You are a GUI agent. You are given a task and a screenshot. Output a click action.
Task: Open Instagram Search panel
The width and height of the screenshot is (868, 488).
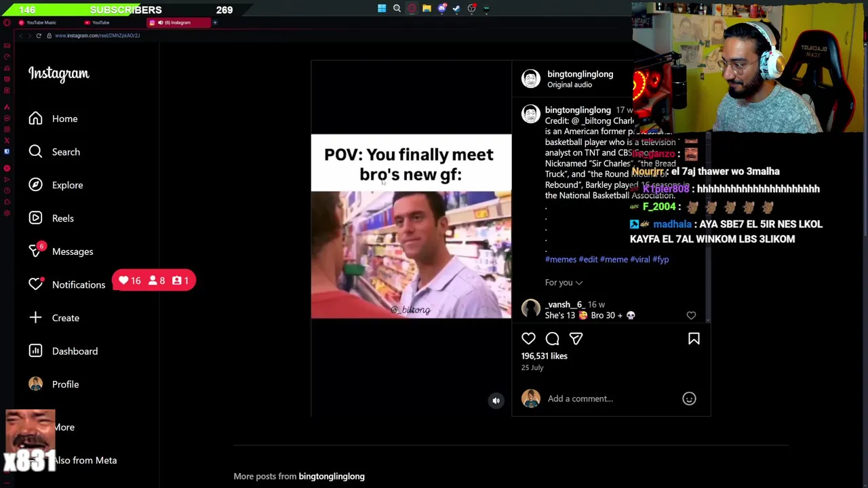pyautogui.click(x=54, y=152)
